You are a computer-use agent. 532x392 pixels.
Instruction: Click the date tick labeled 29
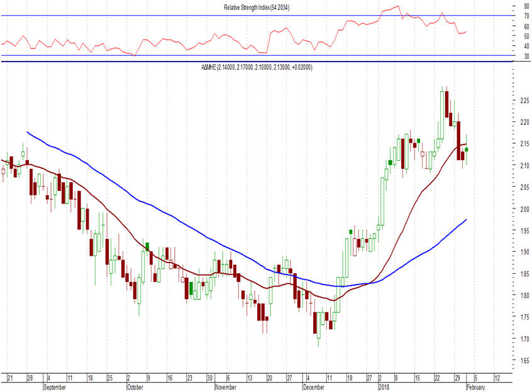[457, 378]
